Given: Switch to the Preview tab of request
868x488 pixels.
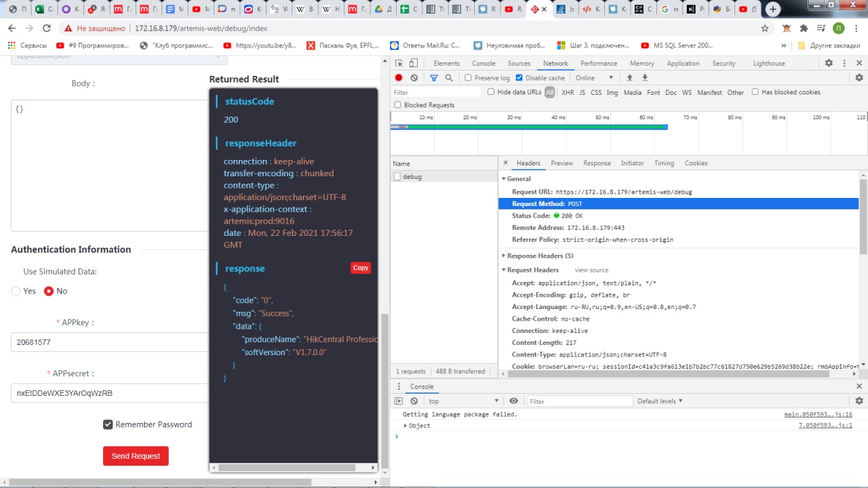Looking at the screenshot, I should (x=561, y=163).
